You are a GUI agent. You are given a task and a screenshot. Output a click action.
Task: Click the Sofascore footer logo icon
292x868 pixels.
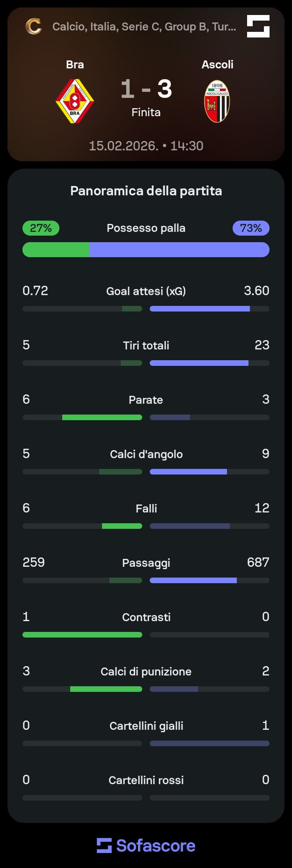pyautogui.click(x=104, y=846)
